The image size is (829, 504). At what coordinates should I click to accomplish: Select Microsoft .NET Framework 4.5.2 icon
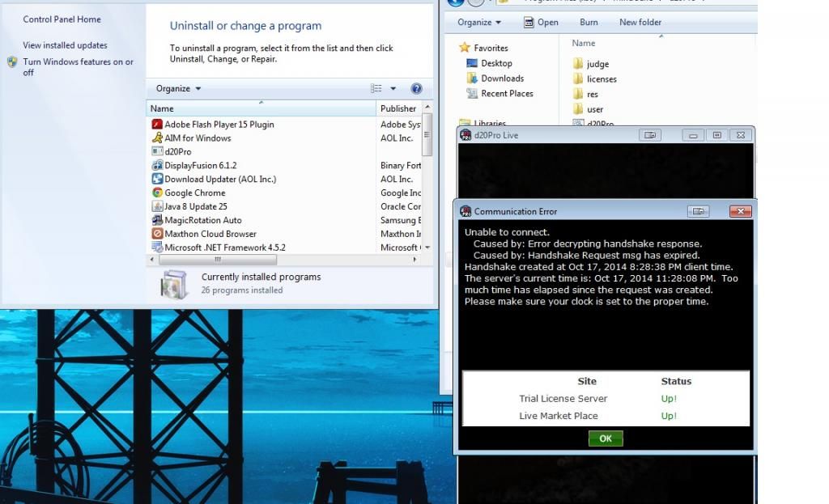[157, 248]
